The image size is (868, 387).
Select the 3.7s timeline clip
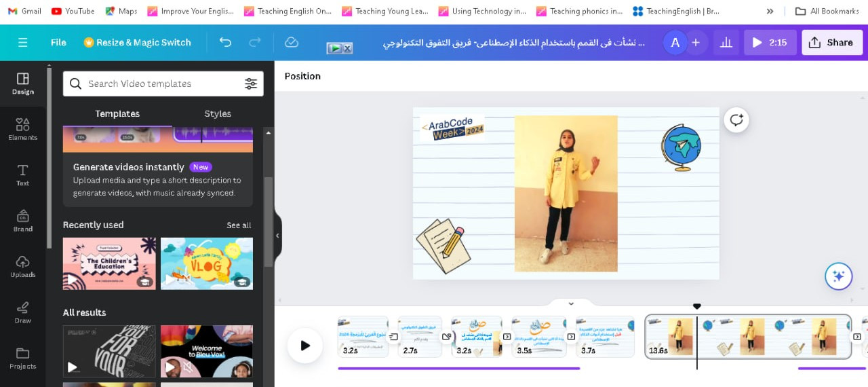(x=605, y=337)
